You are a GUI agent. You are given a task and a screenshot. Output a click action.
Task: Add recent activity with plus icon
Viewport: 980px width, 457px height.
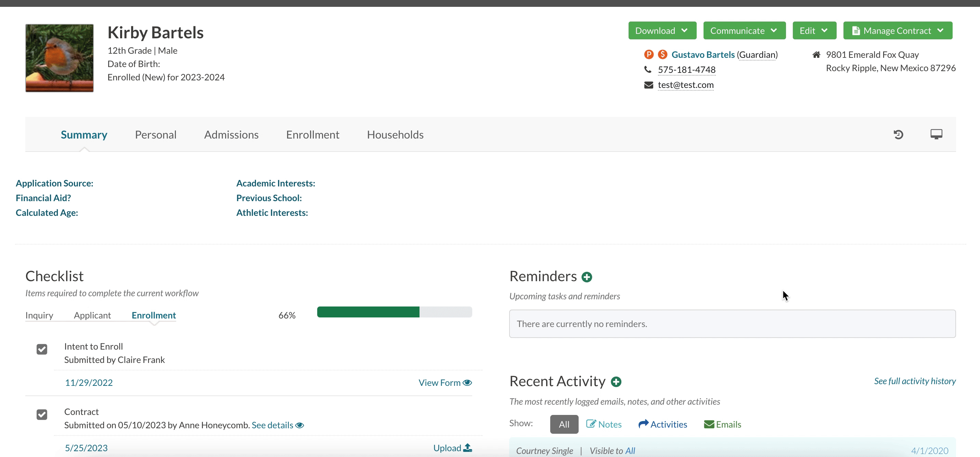(616, 382)
